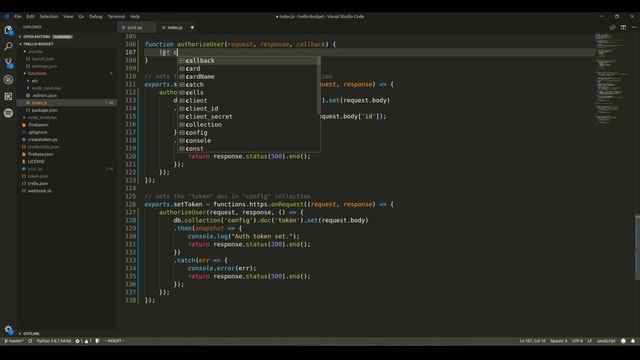Expand the root node_modules folder
The image size is (640, 360).
pyautogui.click(x=67, y=118)
